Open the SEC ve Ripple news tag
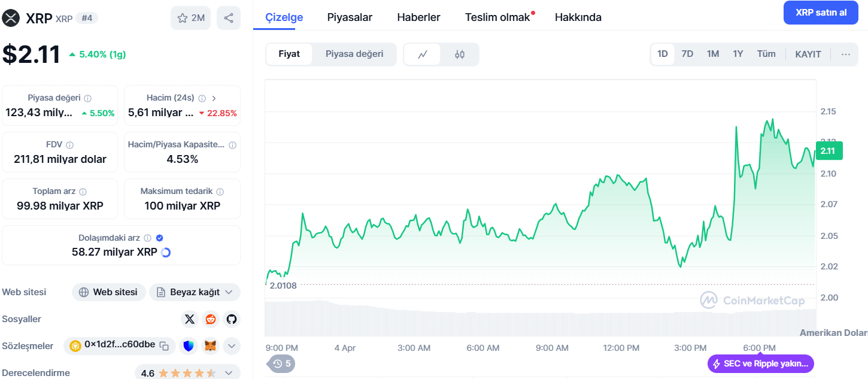 click(x=761, y=363)
